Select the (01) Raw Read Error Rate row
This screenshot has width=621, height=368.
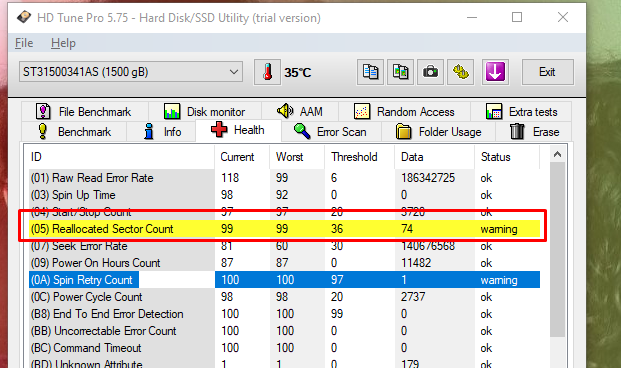[284, 178]
